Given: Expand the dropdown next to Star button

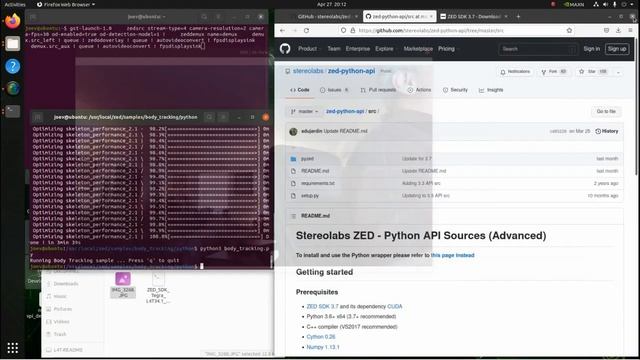Looking at the screenshot, I should click(618, 72).
